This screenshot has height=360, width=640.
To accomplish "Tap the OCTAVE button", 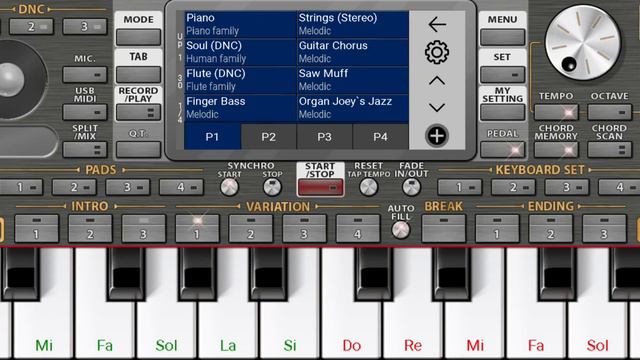I will [x=609, y=112].
